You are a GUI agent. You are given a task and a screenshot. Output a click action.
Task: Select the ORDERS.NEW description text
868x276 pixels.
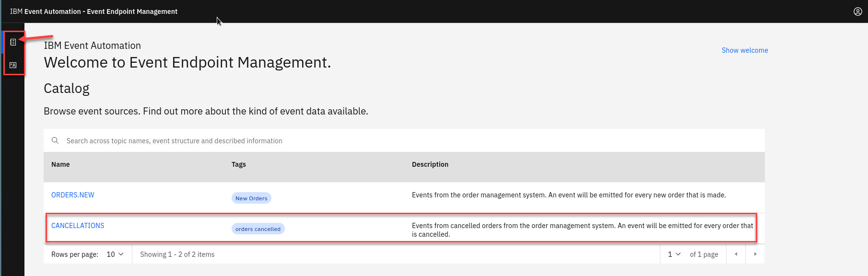click(568, 195)
